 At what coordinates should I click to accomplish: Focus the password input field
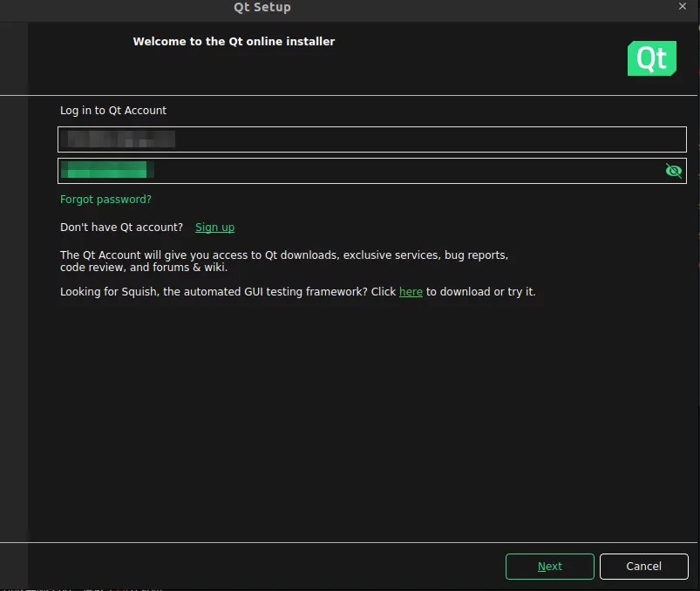pyautogui.click(x=372, y=171)
